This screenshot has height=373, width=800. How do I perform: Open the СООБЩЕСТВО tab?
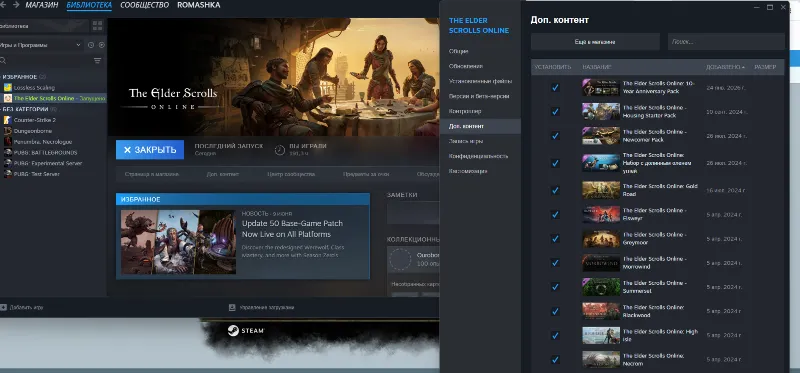144,5
